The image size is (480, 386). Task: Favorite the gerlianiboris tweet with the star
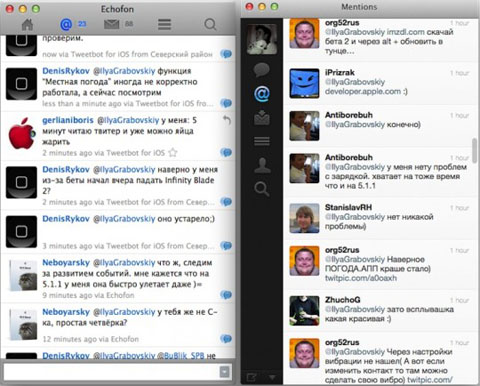[173, 153]
